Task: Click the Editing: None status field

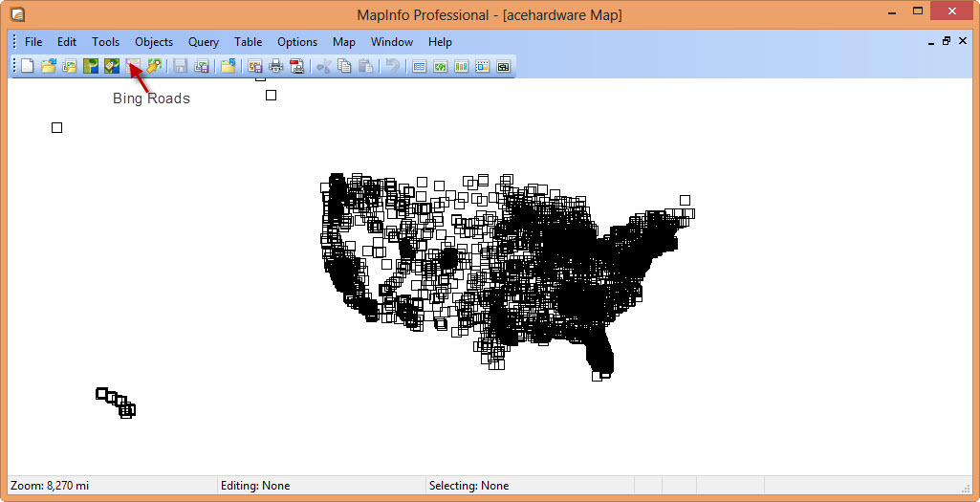Action: click(321, 486)
